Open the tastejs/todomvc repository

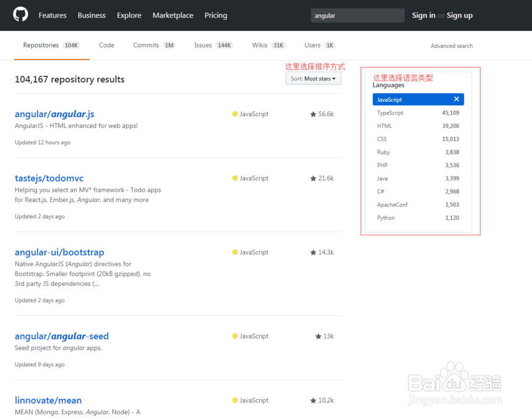pos(49,178)
